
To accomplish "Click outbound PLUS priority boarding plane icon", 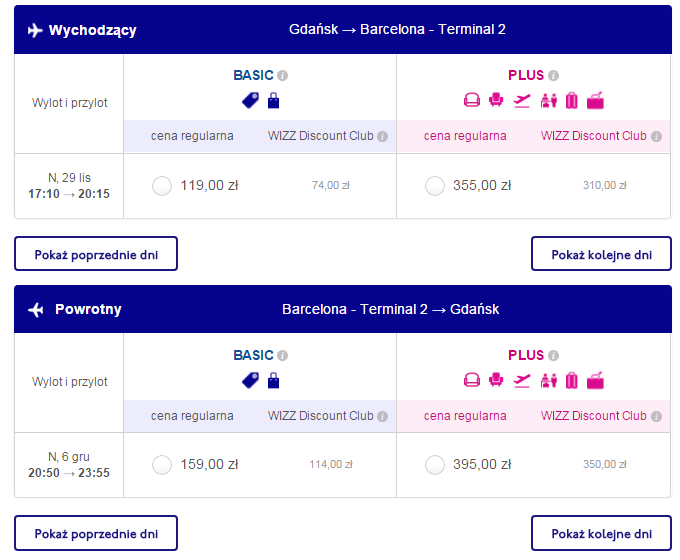I will (x=522, y=101).
